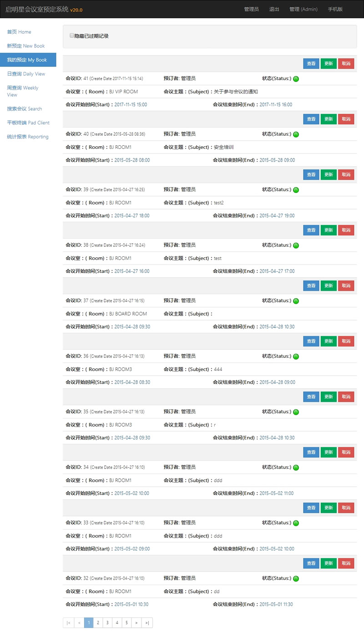Image resolution: width=364 pixels, height=642 pixels.
Task: Enable 隐藏已过期记录 to hide expired records
Action: [x=71, y=35]
